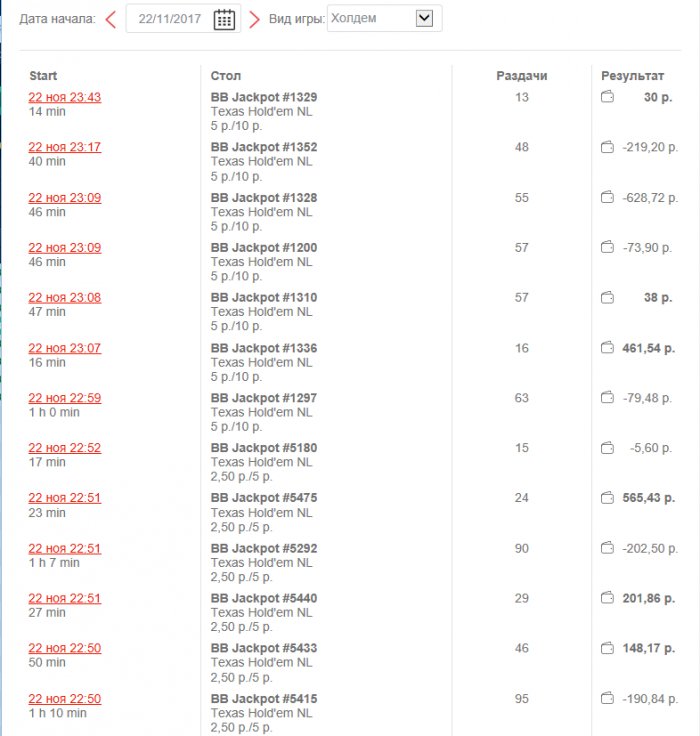Click wallet icon beside 461,54 р. result
700x736 pixels.
click(x=606, y=348)
